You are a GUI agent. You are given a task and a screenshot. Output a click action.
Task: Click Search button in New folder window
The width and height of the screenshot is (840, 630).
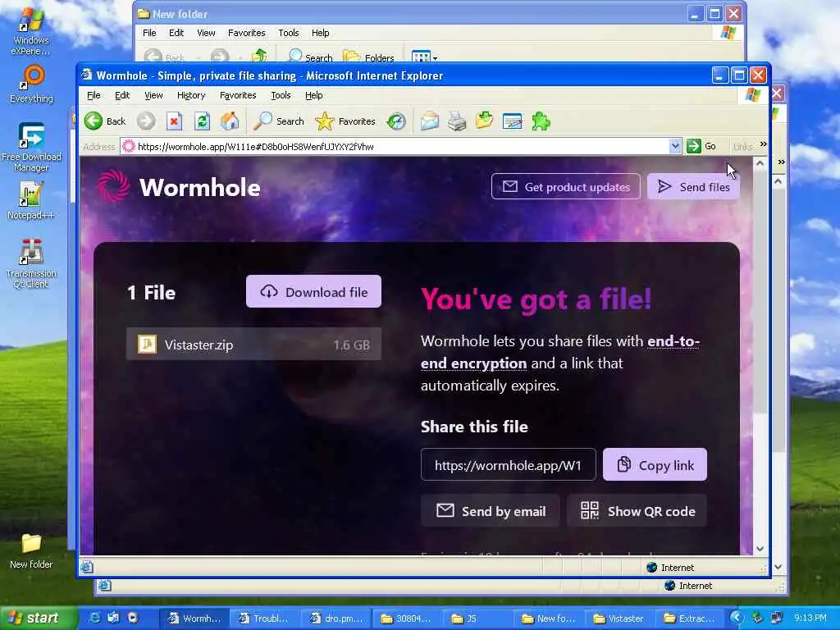[311, 57]
